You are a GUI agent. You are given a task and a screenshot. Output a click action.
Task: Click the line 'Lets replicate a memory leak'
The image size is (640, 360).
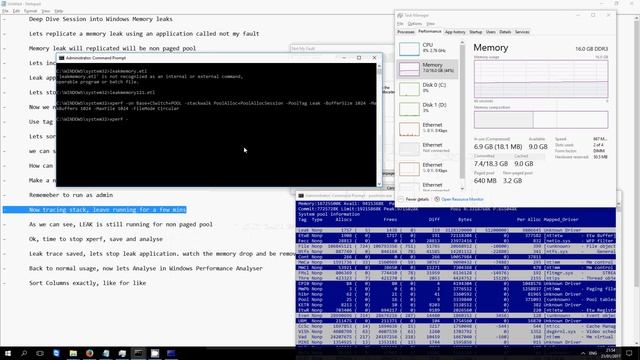[144, 34]
